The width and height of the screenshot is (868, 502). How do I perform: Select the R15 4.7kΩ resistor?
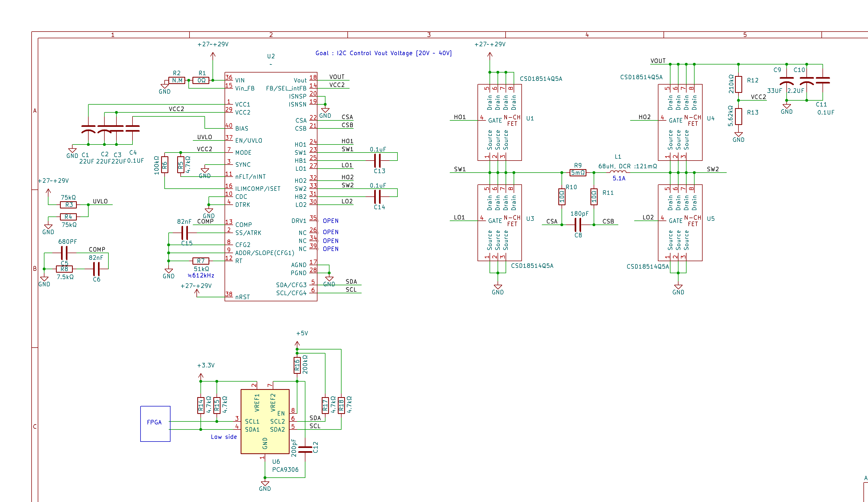point(217,405)
